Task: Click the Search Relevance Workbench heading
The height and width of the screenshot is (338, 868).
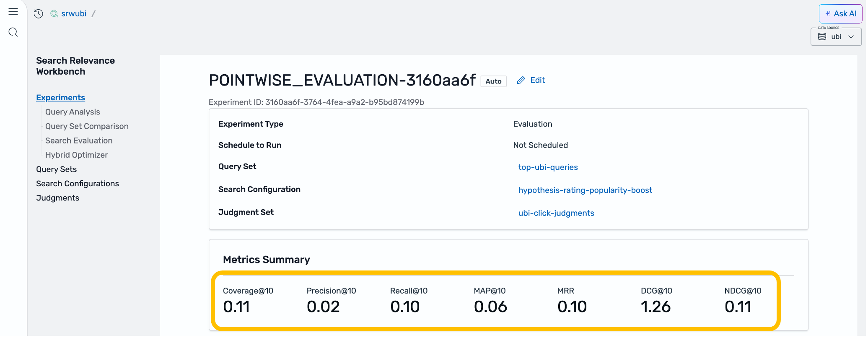Action: coord(75,66)
